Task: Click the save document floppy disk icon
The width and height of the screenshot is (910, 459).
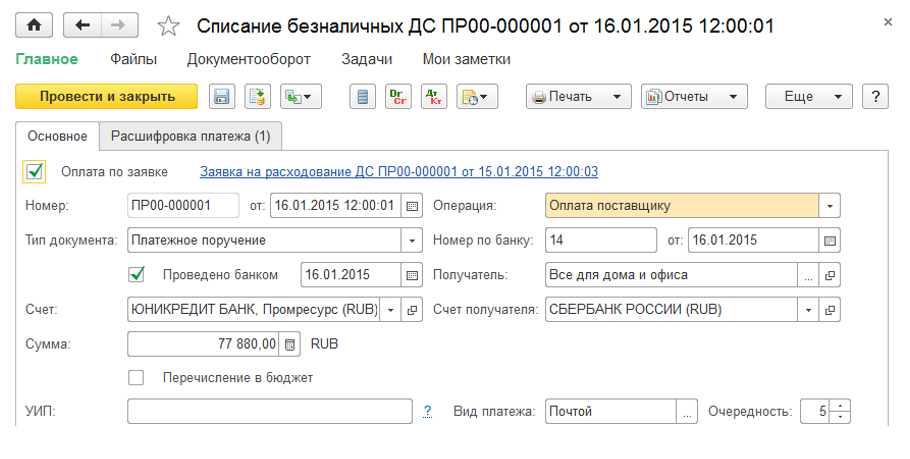Action: (221, 96)
